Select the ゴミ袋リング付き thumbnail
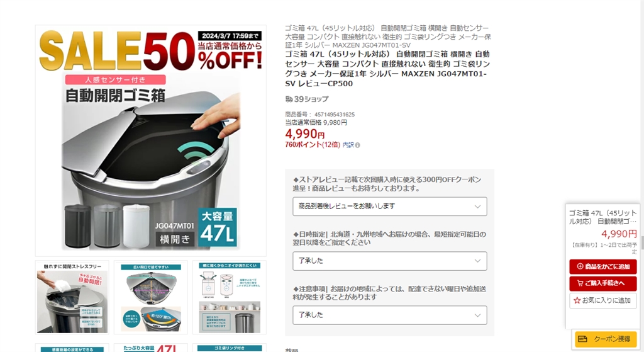Viewport: 644px width, 352px height. [x=230, y=348]
